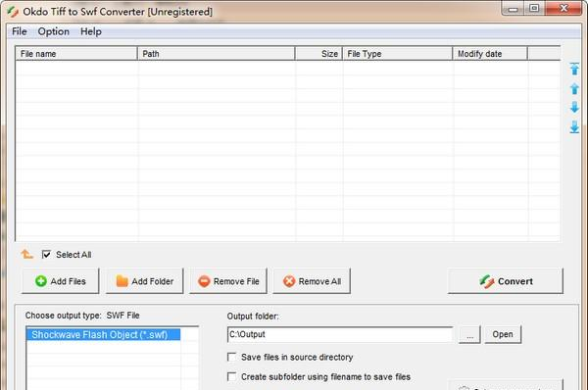Click the Remove All button
Viewport: 588px width, 390px height.
click(312, 281)
